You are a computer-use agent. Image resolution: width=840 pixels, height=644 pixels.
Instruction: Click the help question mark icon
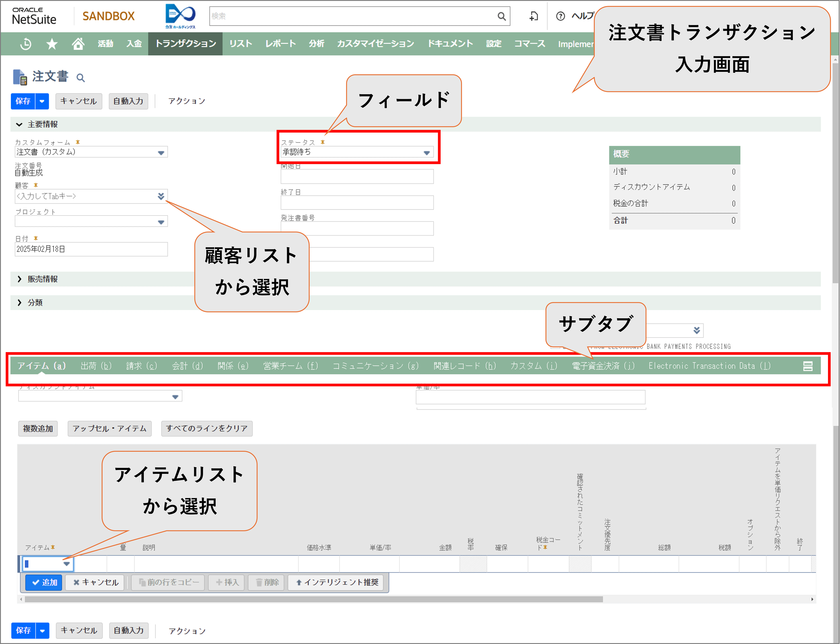(560, 16)
